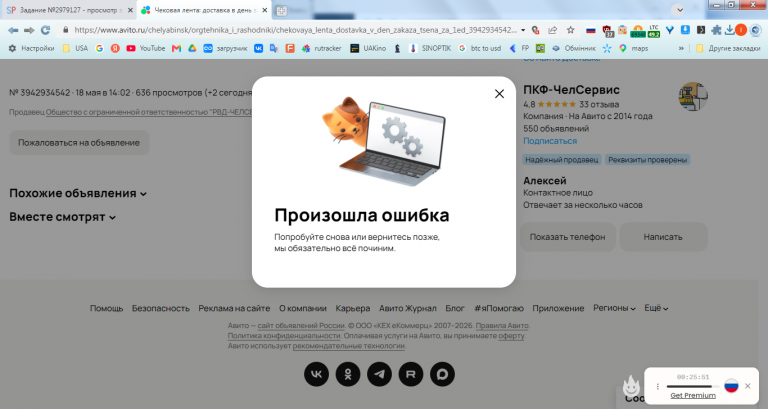Viewport: 768px width, 409px height.
Task: Open the Помощь footer link
Action: pyautogui.click(x=106, y=308)
